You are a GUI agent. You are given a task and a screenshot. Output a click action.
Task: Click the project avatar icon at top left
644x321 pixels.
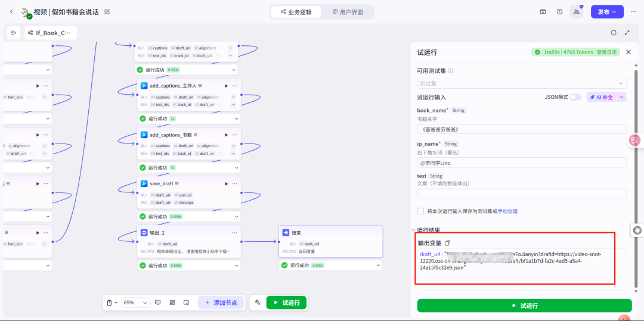click(27, 13)
